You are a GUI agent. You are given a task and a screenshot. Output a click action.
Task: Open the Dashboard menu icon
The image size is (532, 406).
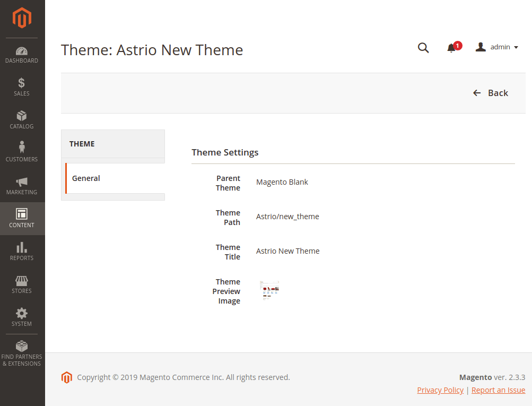tap(22, 51)
